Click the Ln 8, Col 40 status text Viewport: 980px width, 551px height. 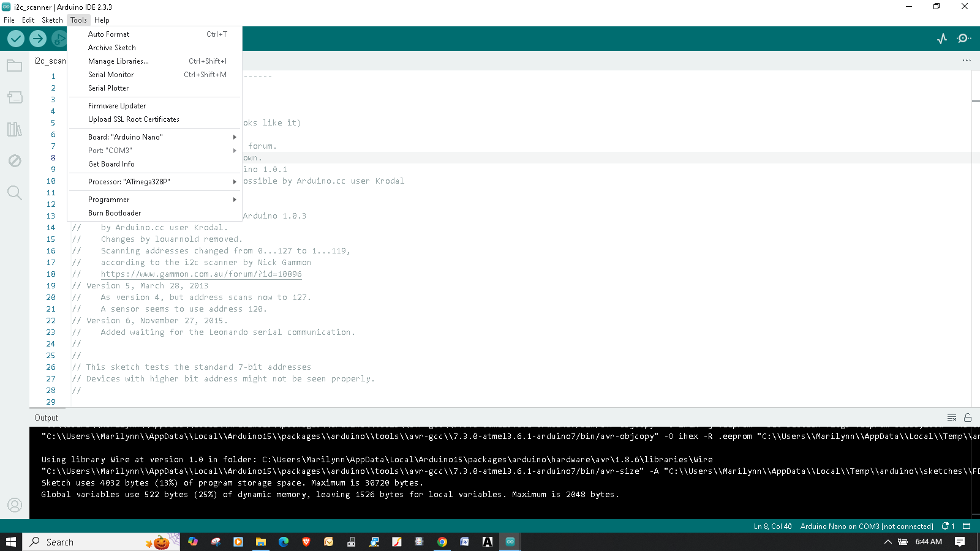click(772, 526)
